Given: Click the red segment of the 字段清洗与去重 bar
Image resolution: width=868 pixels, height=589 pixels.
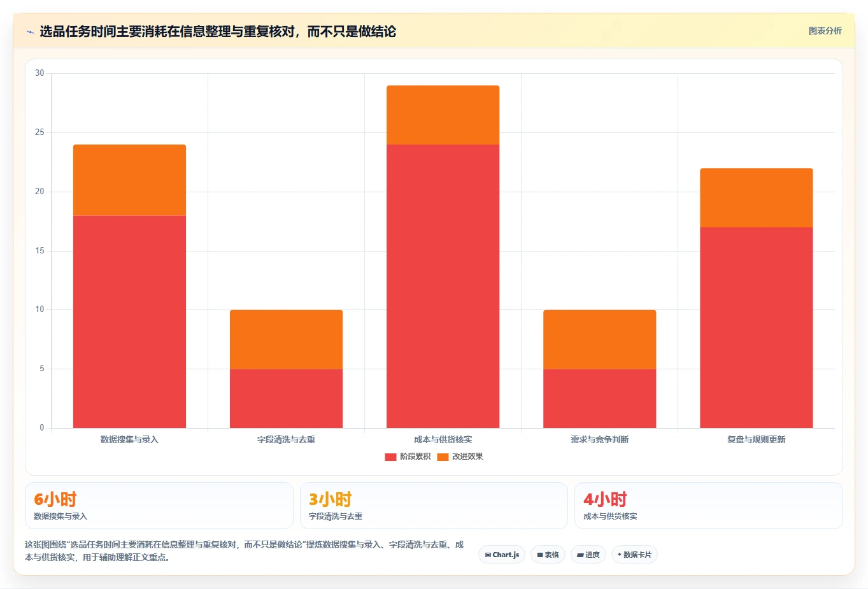Looking at the screenshot, I should [286, 398].
